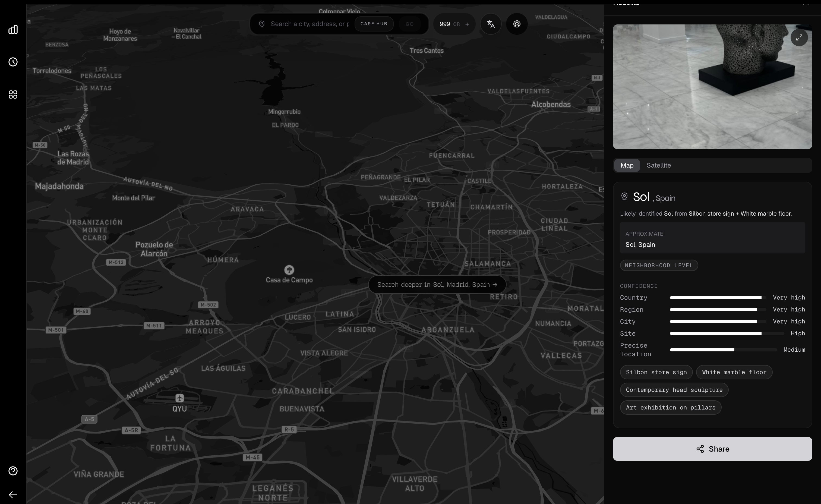Viewport: 821px width, 504px height.
Task: Click the M-45 road shield
Action: (x=252, y=458)
